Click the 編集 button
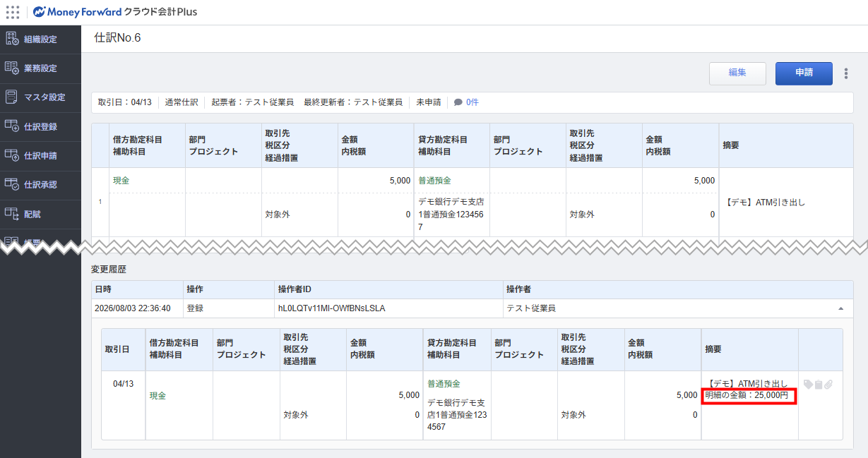The height and width of the screenshot is (458, 868). point(737,73)
